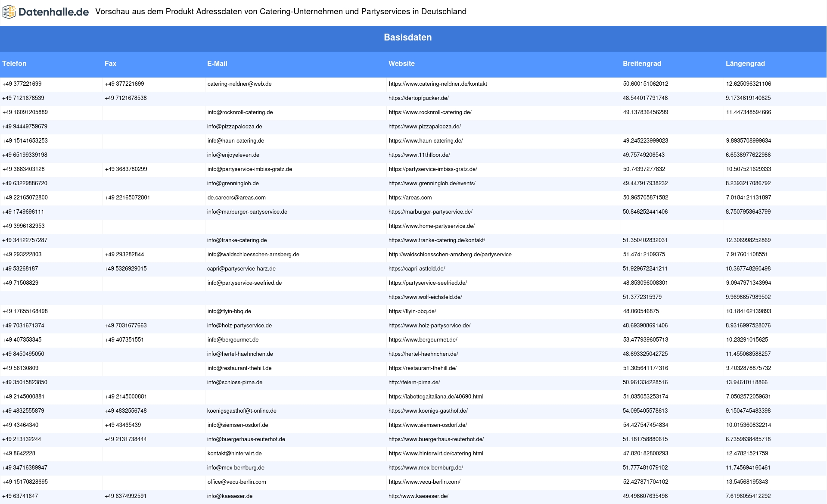The image size is (827, 504).
Task: Select phone number +49 3996182953
Action: (x=23, y=226)
